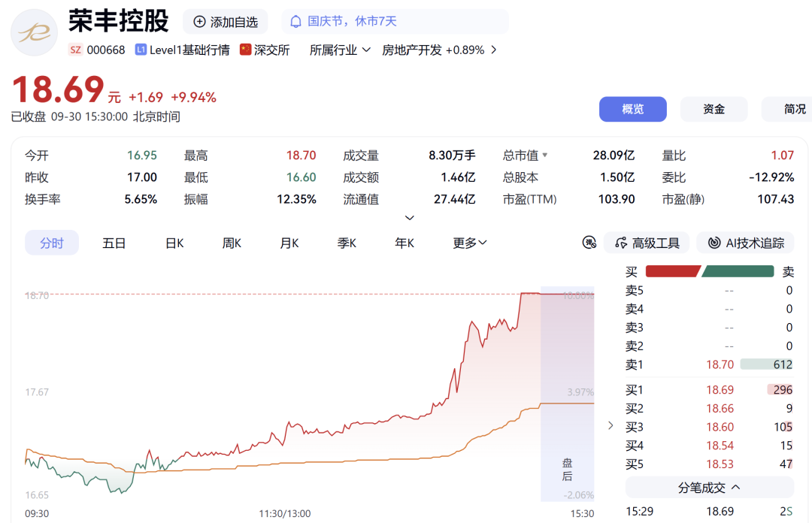Click the bell reminder icon
This screenshot has height=523, width=812.
click(x=295, y=22)
